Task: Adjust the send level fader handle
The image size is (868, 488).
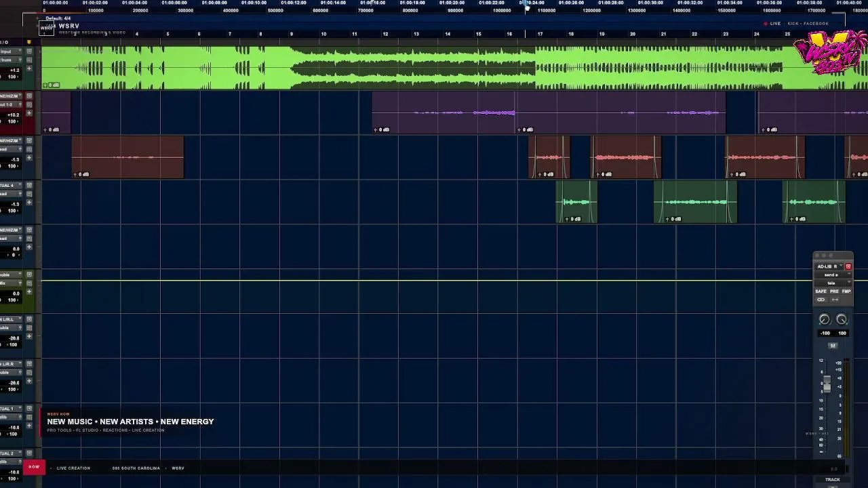Action: (x=826, y=385)
